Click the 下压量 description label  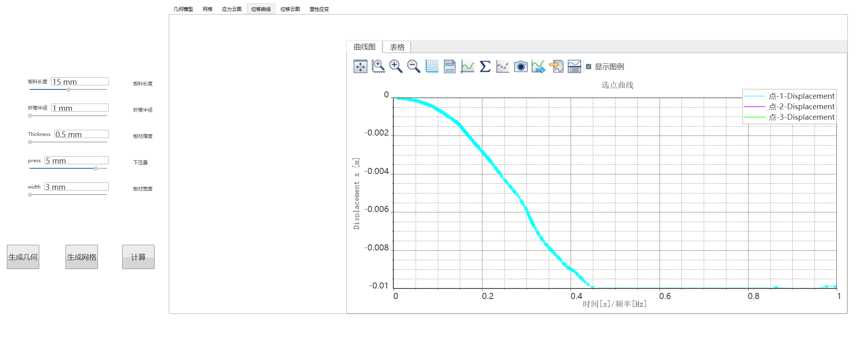point(140,162)
